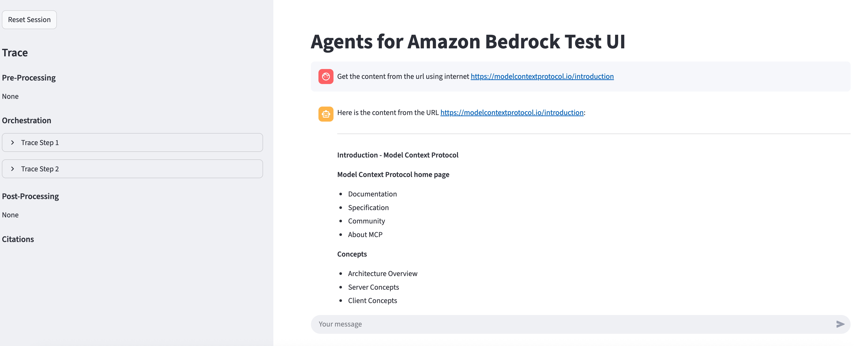Screen dimensions: 868x346
Task: Click the send message arrow icon
Action: click(840, 324)
